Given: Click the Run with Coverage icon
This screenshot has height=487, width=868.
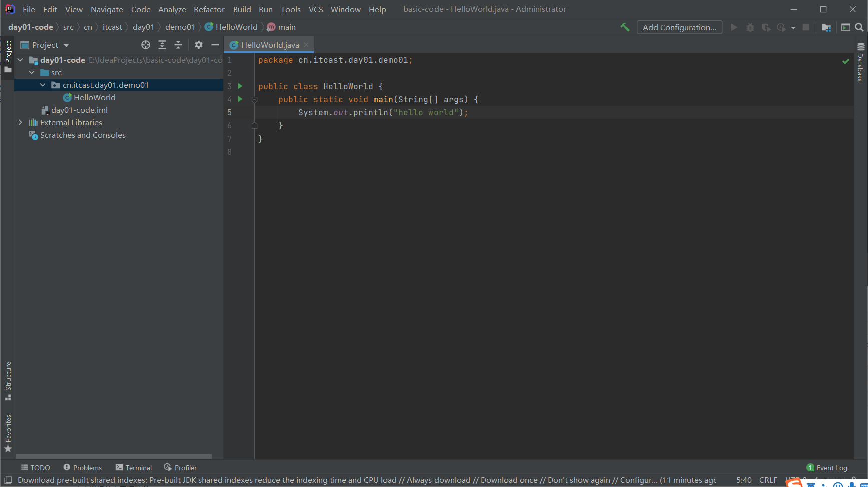Looking at the screenshot, I should coord(766,27).
